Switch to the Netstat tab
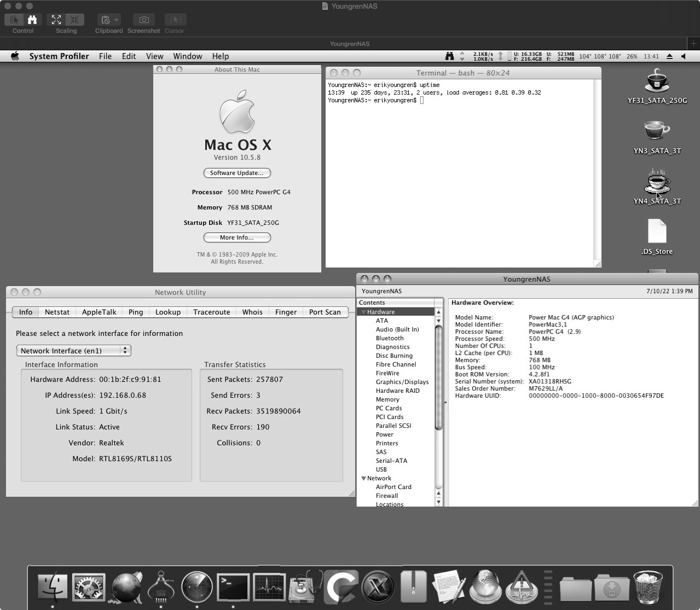 click(57, 312)
